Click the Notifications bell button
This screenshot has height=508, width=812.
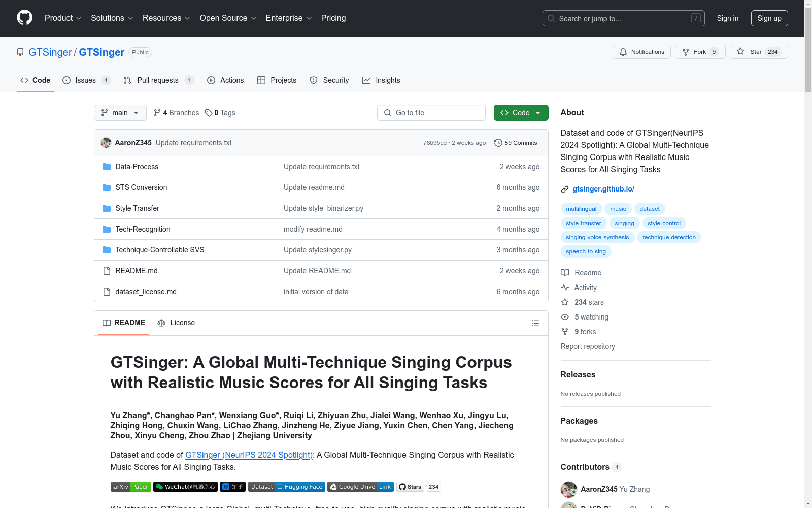pyautogui.click(x=642, y=52)
